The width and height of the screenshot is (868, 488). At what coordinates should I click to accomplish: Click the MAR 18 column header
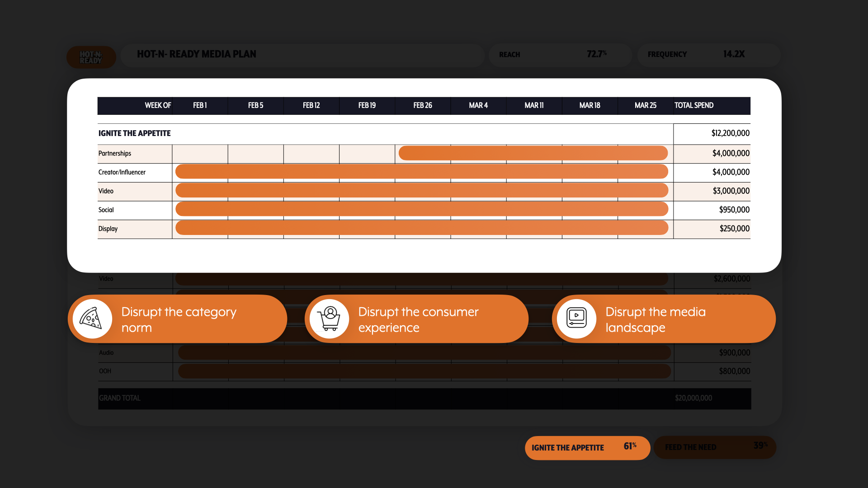pyautogui.click(x=590, y=106)
